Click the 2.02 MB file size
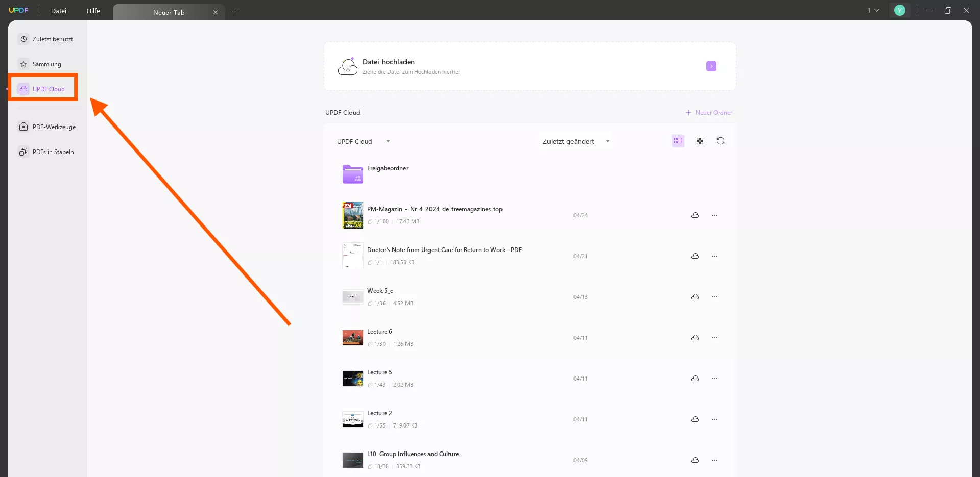Screen dimensions: 980x477 point(403,385)
